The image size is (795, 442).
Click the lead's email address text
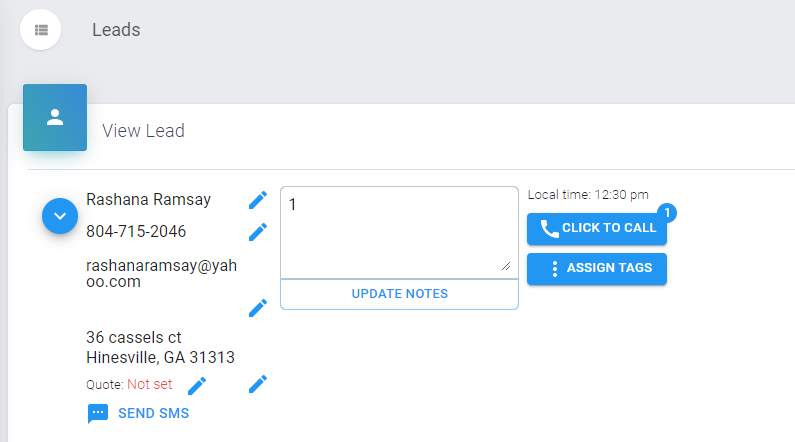click(x=161, y=273)
